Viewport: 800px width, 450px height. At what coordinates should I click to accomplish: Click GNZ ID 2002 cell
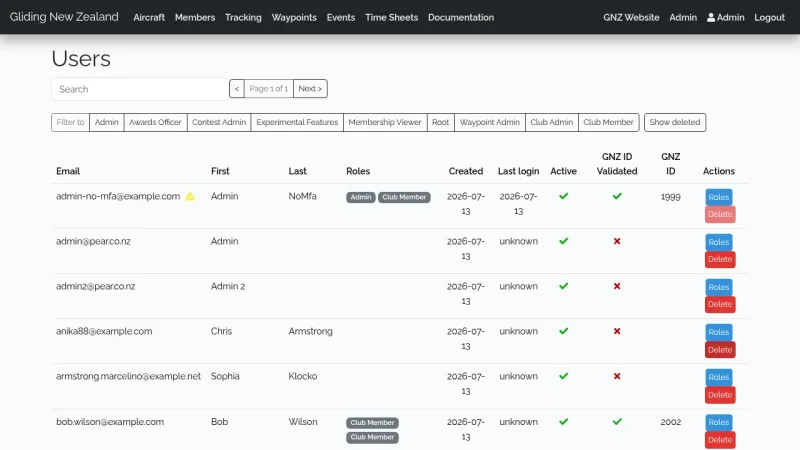[670, 422]
